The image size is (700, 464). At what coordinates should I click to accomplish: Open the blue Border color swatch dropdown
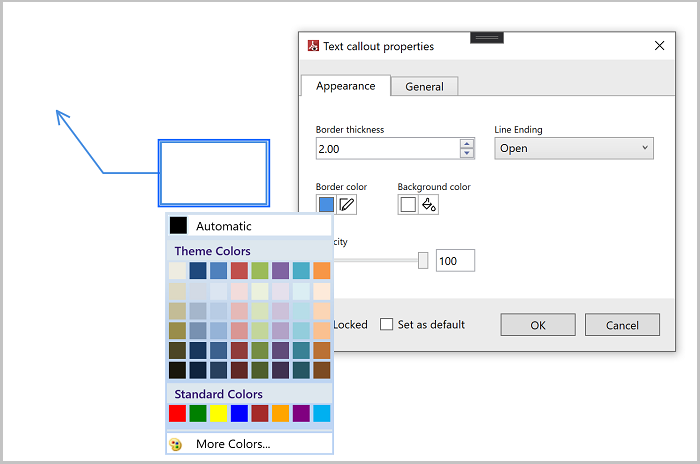click(x=326, y=205)
